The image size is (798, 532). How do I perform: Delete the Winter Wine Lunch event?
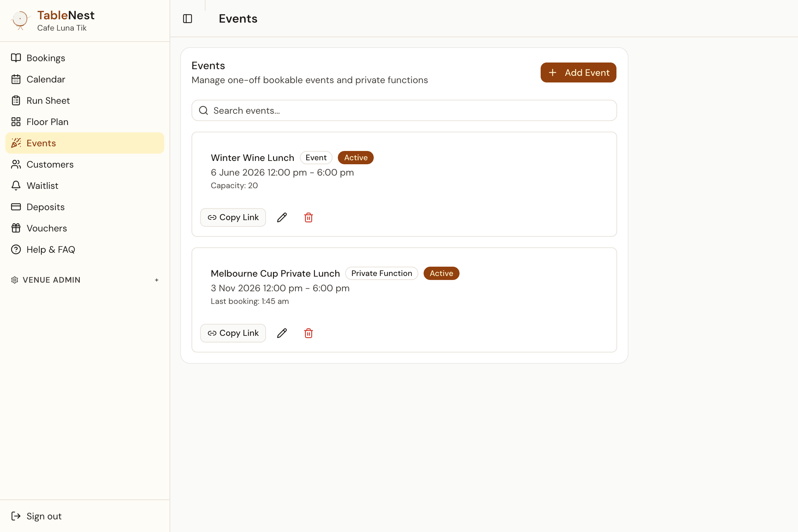click(309, 217)
